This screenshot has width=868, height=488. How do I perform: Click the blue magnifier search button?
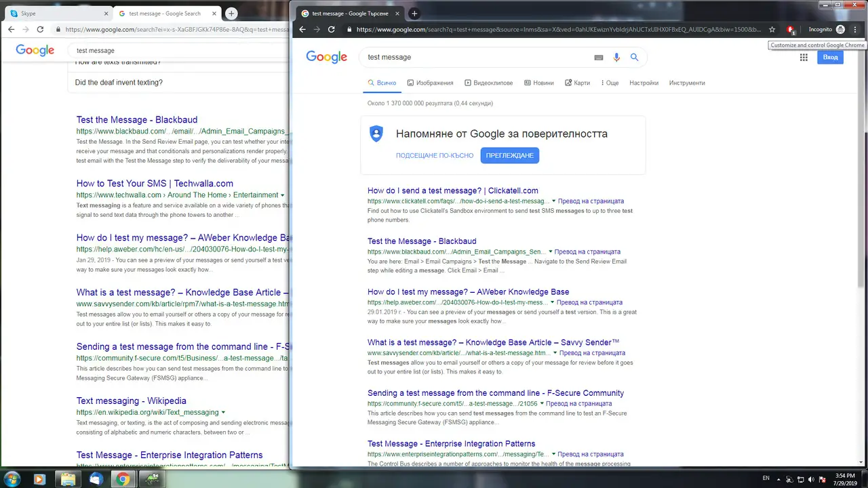click(635, 58)
